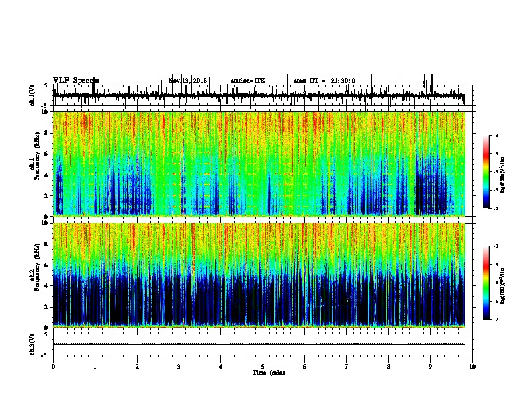Screen dimensions: 532x411
Task: Click the "ch.1(V)" axis label
Action: click(32, 95)
